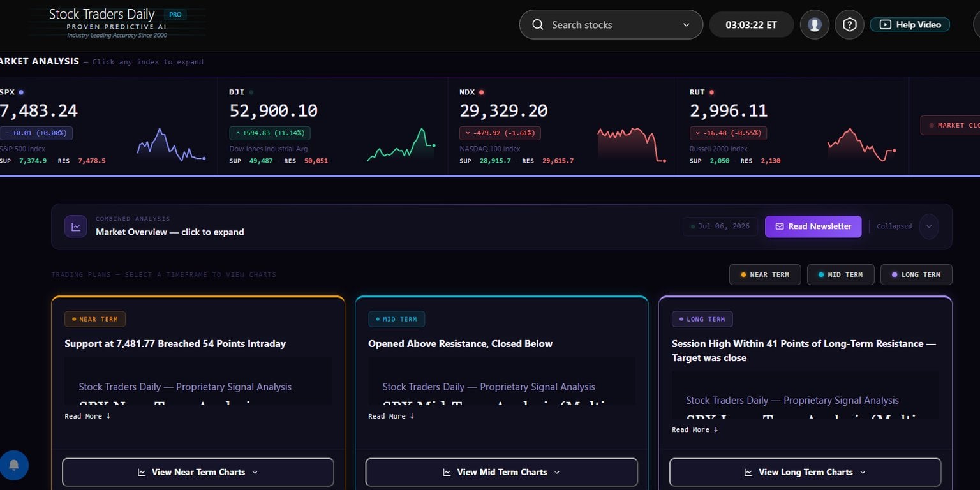Image resolution: width=980 pixels, height=490 pixels.
Task: Click the NDX red sparkline chart
Action: coord(632,145)
